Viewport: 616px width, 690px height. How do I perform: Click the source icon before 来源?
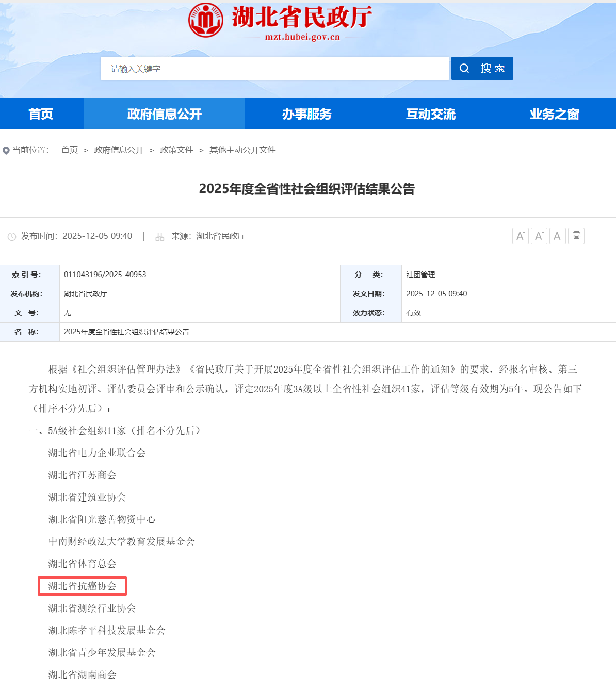tap(160, 237)
